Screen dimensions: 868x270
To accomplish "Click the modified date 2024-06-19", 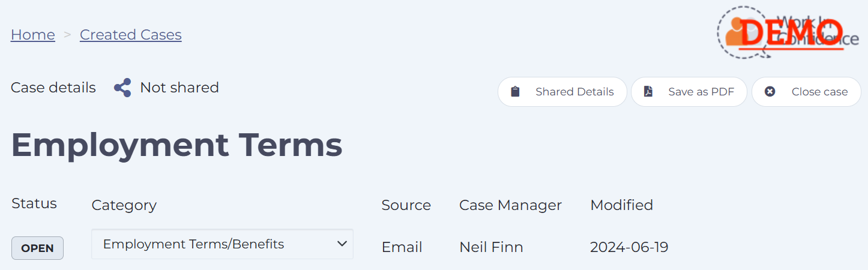I will (629, 247).
